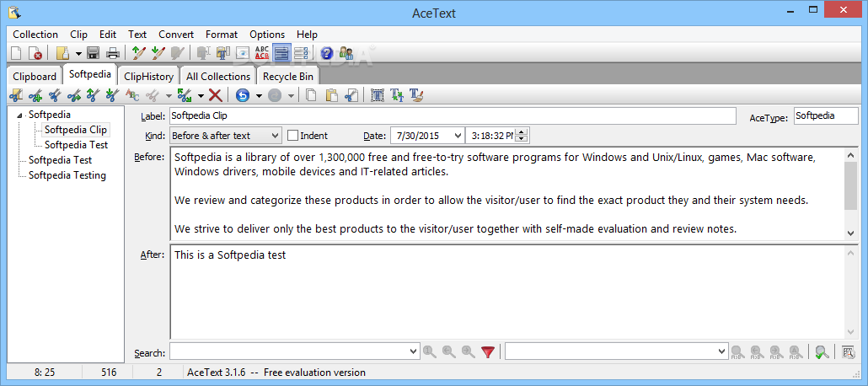Click the blue Undo arrow icon
This screenshot has height=386, width=868.
pyautogui.click(x=243, y=95)
